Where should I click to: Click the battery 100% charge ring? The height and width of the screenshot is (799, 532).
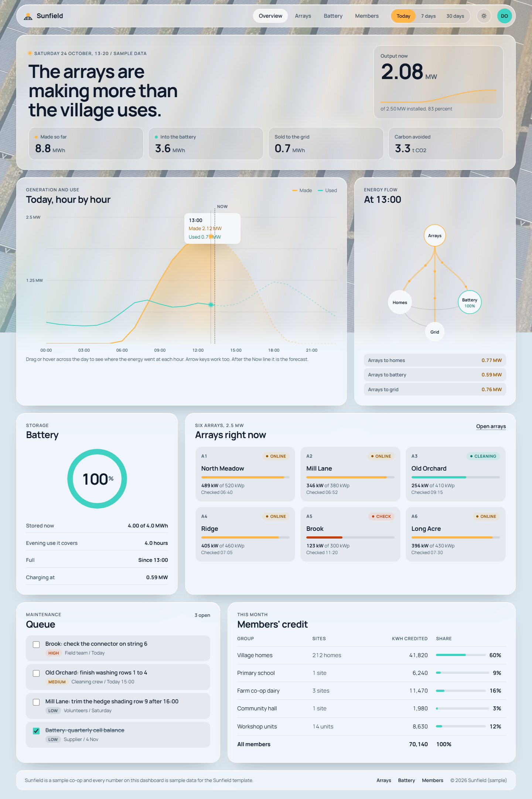(x=97, y=479)
